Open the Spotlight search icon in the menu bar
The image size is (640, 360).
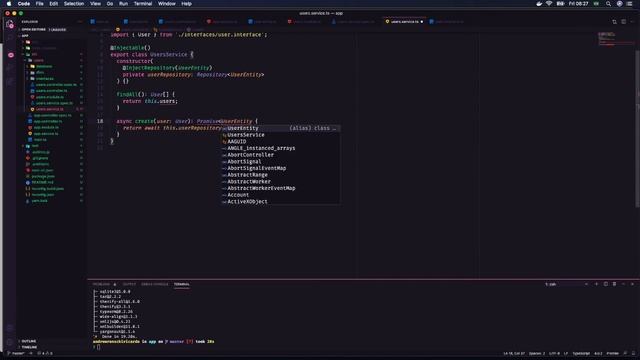click(x=608, y=4)
